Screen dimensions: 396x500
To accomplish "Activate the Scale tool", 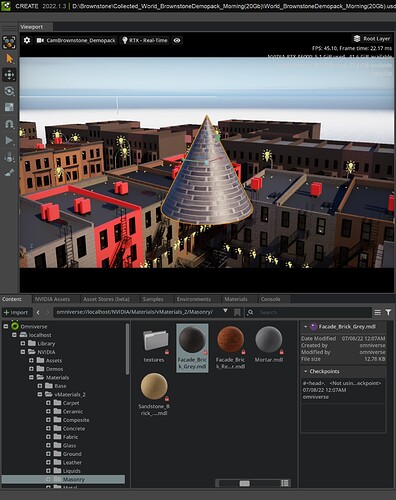I will (x=9, y=107).
